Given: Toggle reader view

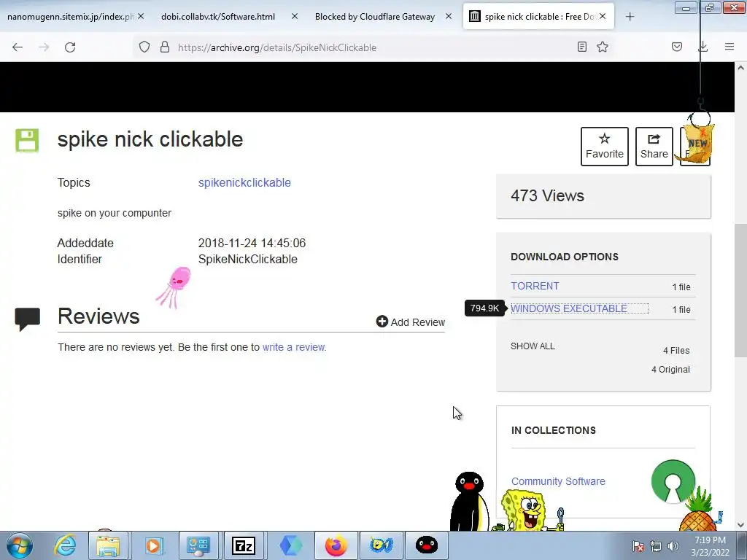Looking at the screenshot, I should (581, 47).
